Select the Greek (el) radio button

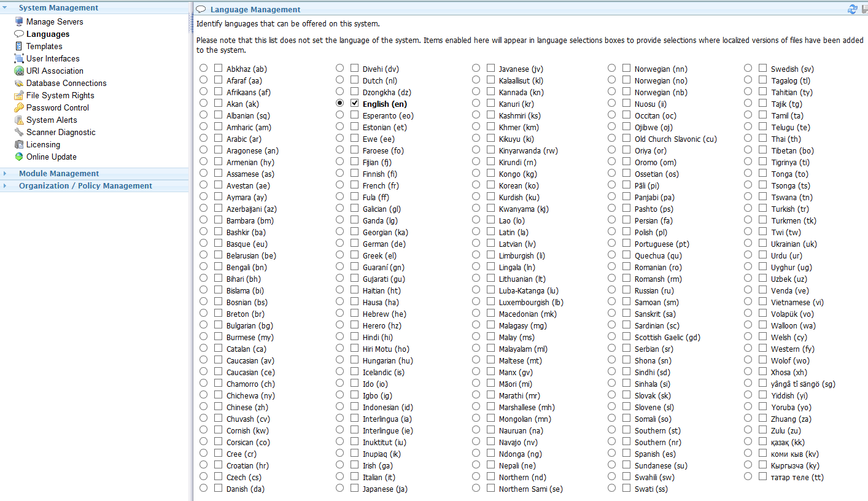coord(339,255)
